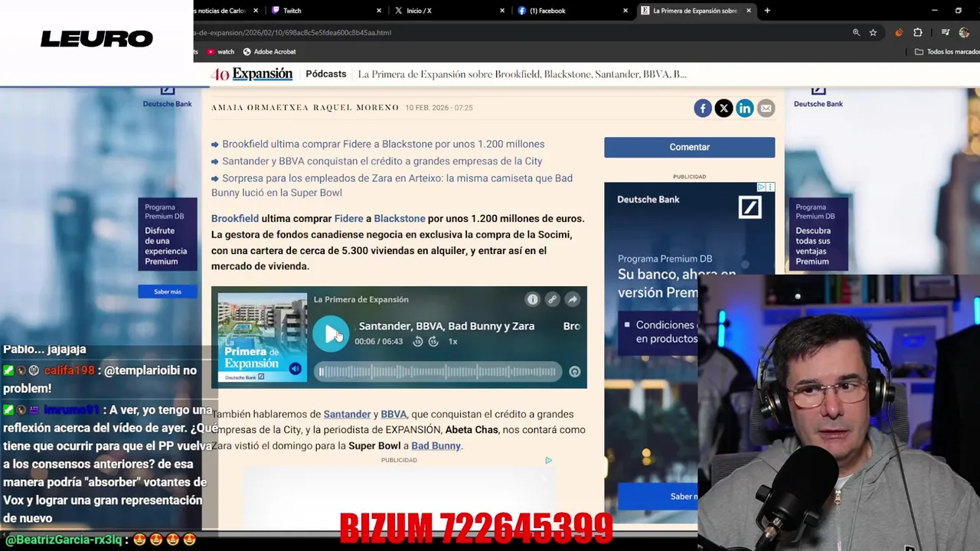Click the podcast platform icon beside waveform
This screenshot has width=980, height=551.
pyautogui.click(x=575, y=372)
